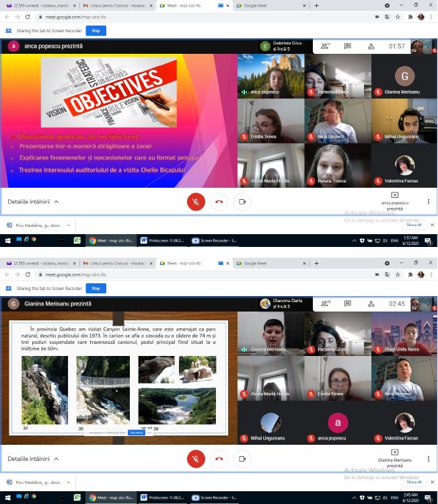Mute microphone button in upper Meet window
Viewport: 438px width, 504px height.
196,202
